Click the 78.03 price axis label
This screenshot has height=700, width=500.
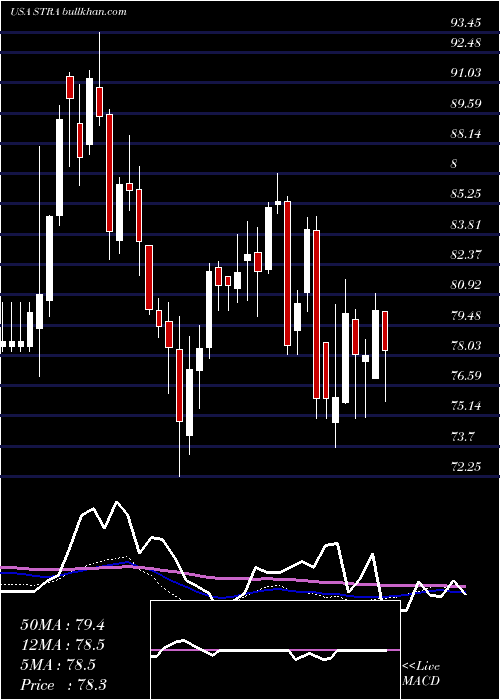(x=466, y=346)
